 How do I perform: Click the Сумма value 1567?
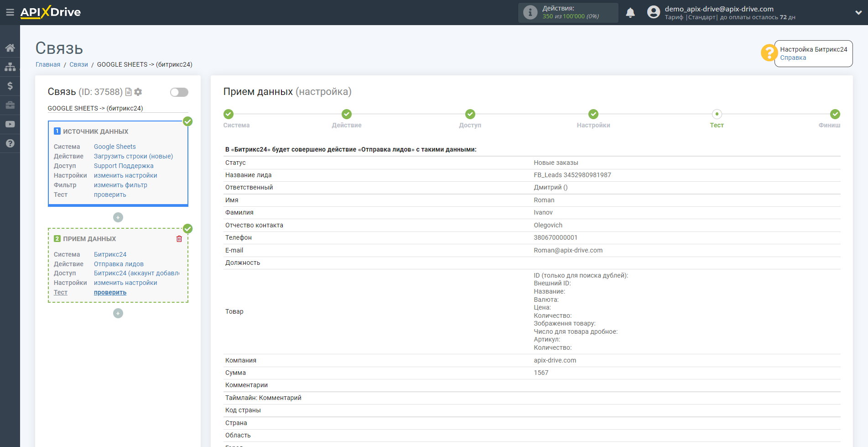541,373
